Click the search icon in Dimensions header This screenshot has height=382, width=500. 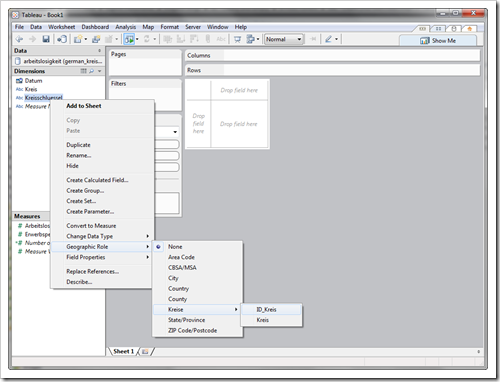click(91, 71)
